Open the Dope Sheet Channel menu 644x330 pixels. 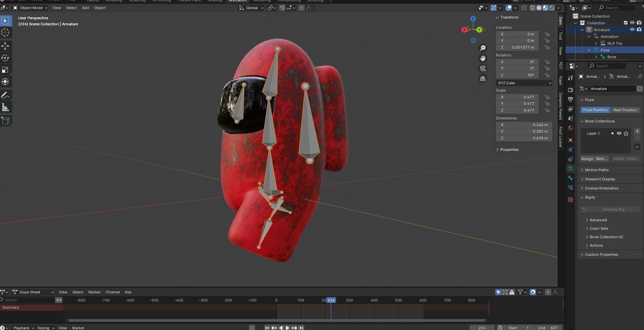tap(112, 292)
